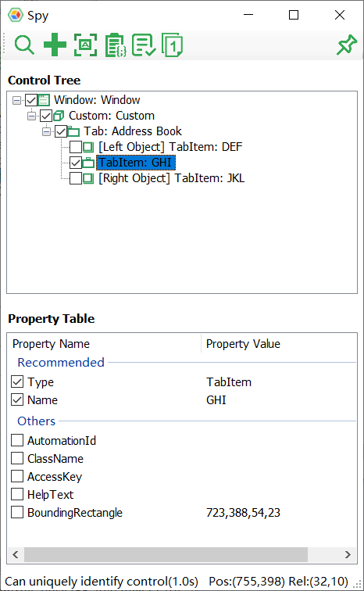
Task: Click the magnifier search icon in toolbar
Action: (x=24, y=45)
